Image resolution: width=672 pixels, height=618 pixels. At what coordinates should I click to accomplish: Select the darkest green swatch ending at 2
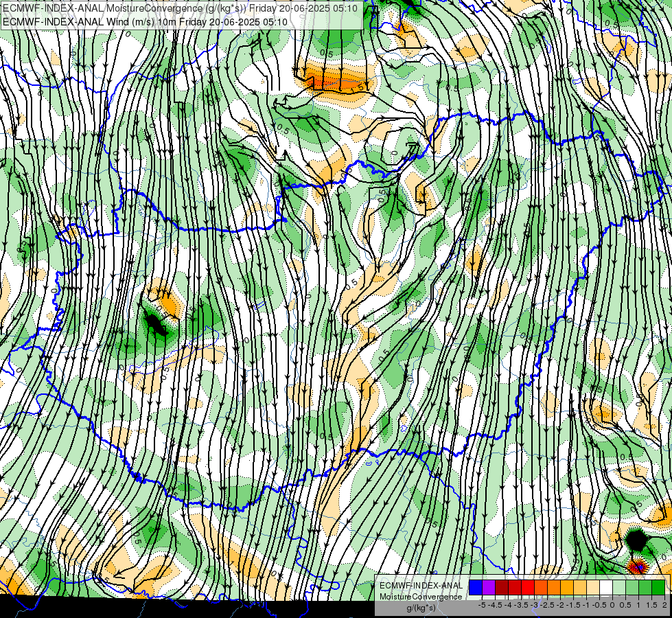point(658,588)
